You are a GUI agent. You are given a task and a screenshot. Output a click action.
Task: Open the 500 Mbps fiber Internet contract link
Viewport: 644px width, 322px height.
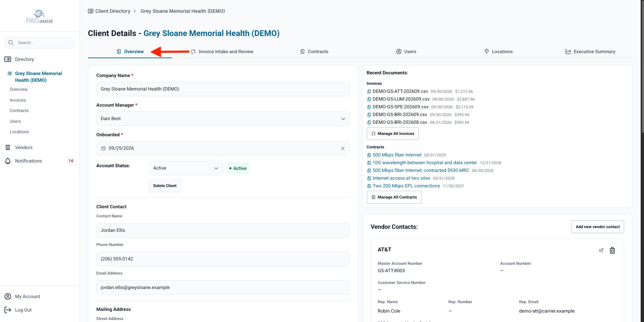click(397, 155)
